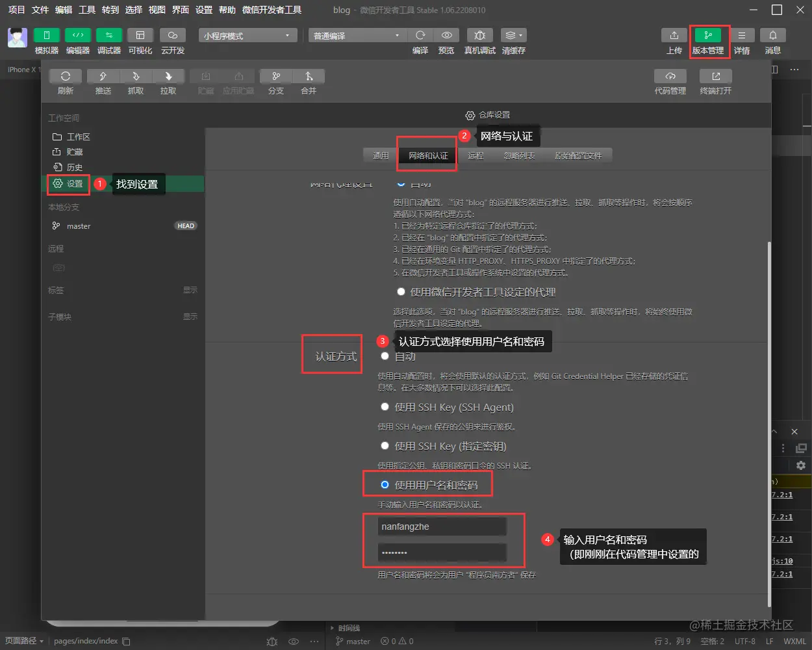The height and width of the screenshot is (650, 812).
Task: Switch to the 网络和认证 tab
Action: click(428, 155)
